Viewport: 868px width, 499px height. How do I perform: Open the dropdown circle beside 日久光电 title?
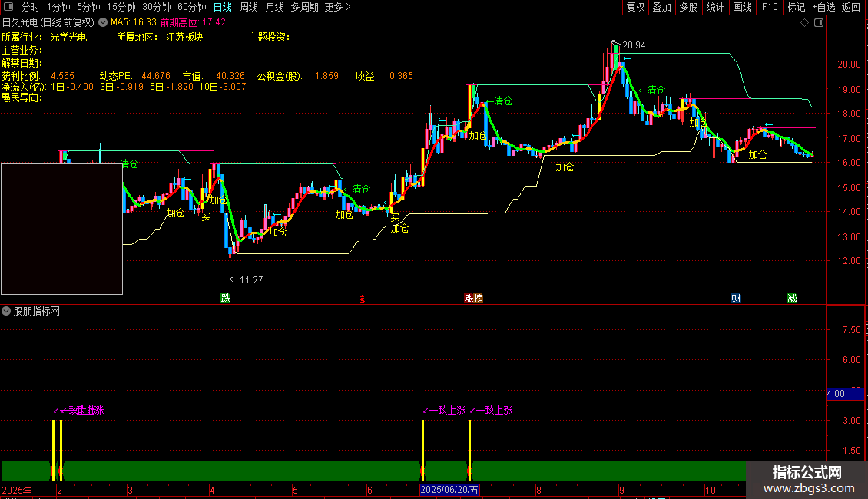pyautogui.click(x=103, y=23)
